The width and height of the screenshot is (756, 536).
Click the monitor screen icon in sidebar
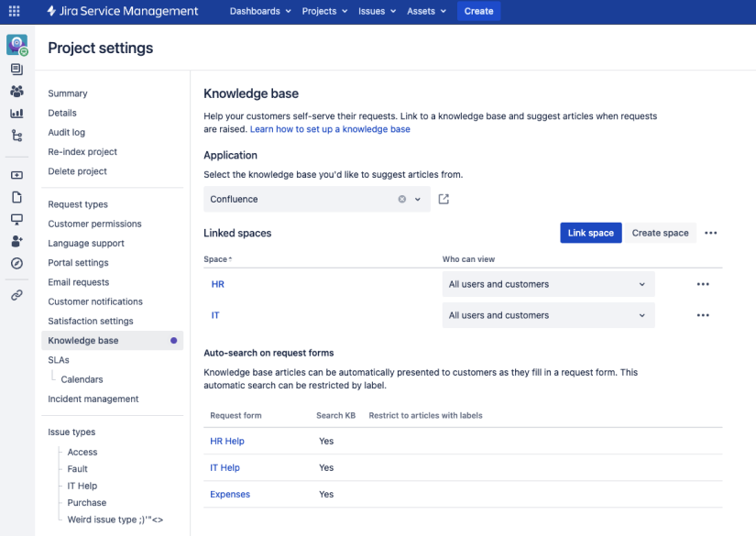(16, 220)
